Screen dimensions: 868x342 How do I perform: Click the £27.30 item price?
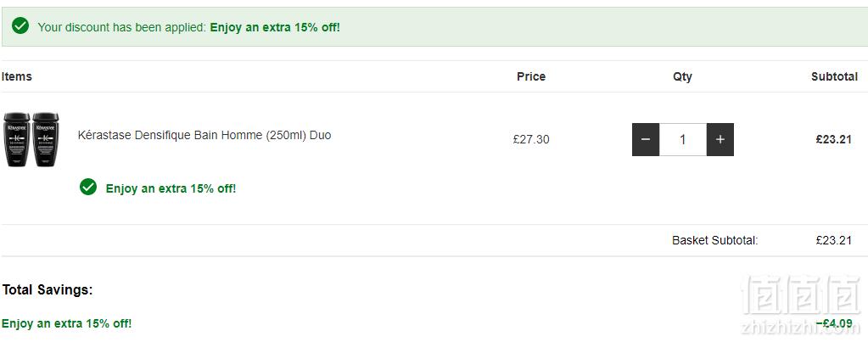tap(531, 139)
